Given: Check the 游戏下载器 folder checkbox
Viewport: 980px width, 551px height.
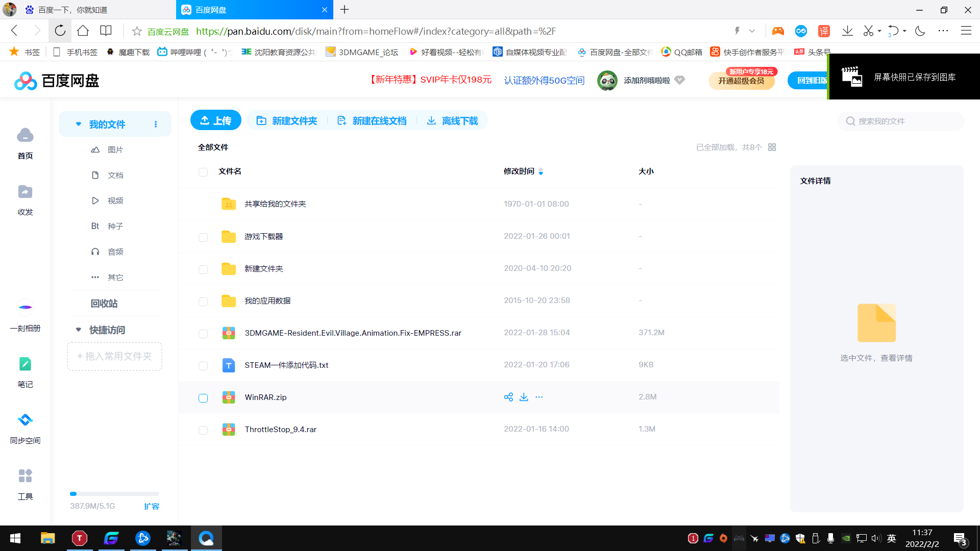Looking at the screenshot, I should tap(203, 237).
